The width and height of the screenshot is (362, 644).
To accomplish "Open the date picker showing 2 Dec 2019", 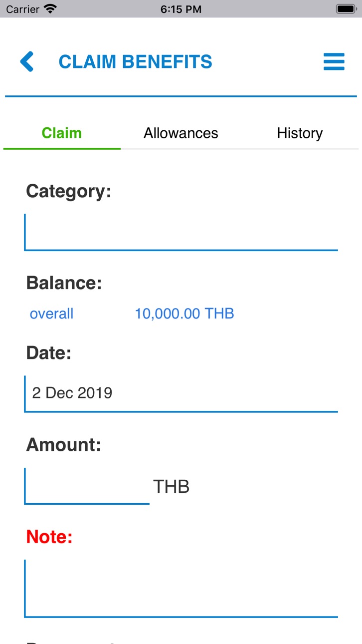I will (181, 394).
